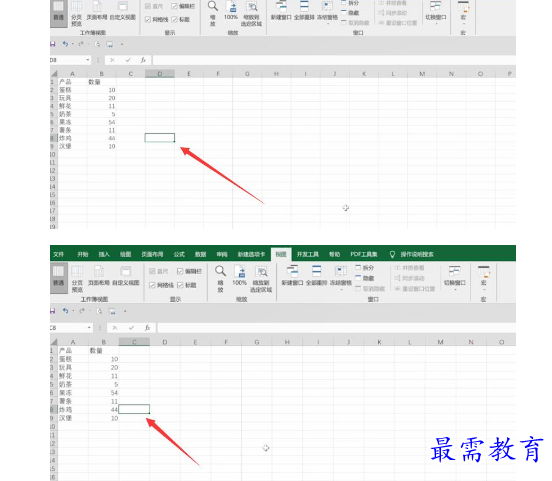Image resolution: width=552 pixels, height=481 pixels.
Task: Select column C header in lower worksheet
Action: pos(134,342)
